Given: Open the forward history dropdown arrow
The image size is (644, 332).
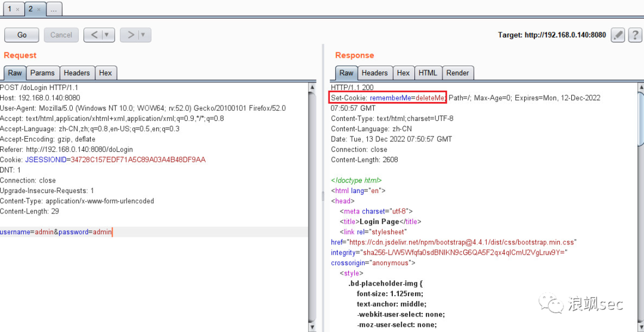Looking at the screenshot, I should 144,35.
